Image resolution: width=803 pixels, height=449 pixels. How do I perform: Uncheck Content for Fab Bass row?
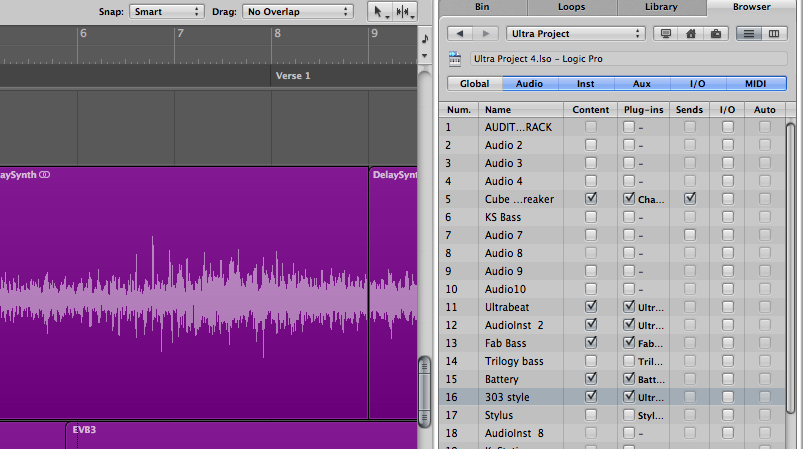point(591,343)
